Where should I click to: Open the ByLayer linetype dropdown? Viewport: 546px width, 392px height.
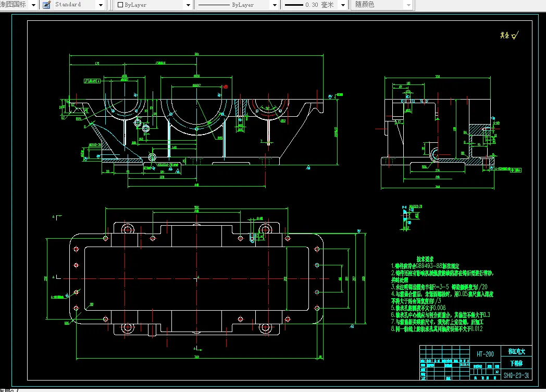275,5
